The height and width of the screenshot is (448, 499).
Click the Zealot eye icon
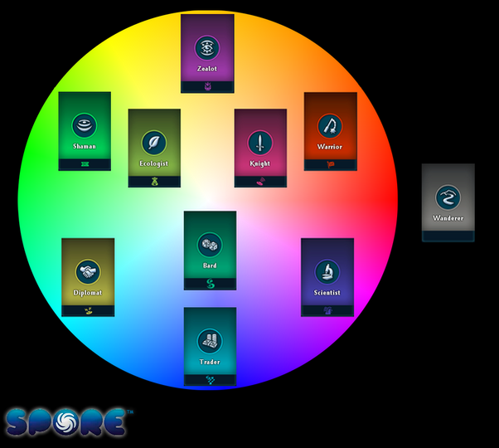pyautogui.click(x=207, y=48)
